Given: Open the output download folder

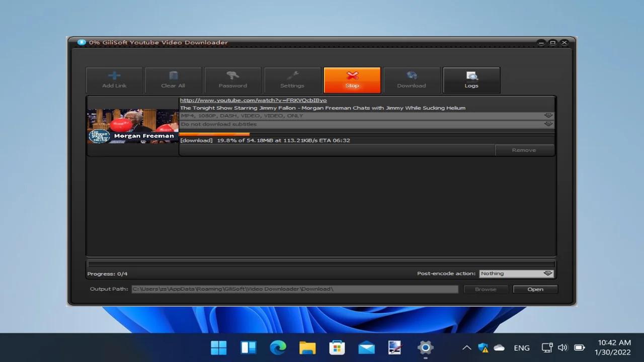Looking at the screenshot, I should tap(535, 289).
